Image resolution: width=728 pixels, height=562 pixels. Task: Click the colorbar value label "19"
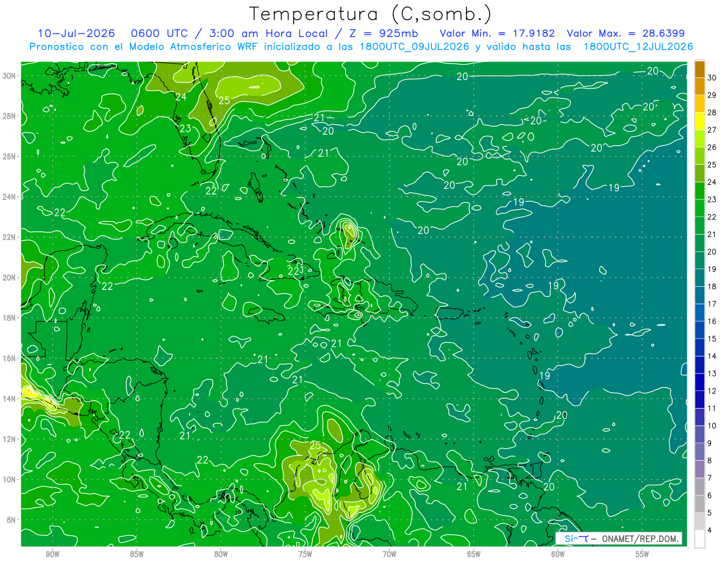pos(712,269)
